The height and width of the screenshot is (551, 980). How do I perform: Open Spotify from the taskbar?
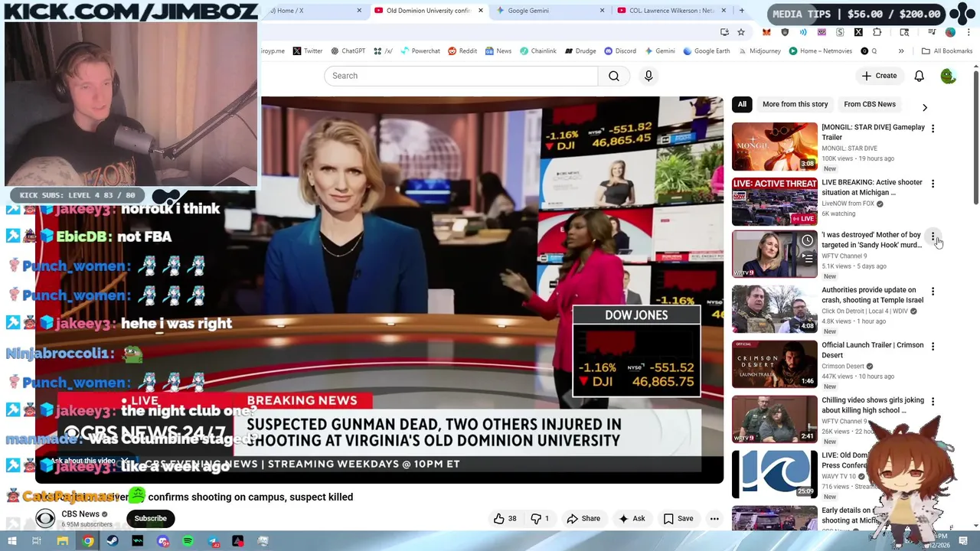pyautogui.click(x=188, y=541)
